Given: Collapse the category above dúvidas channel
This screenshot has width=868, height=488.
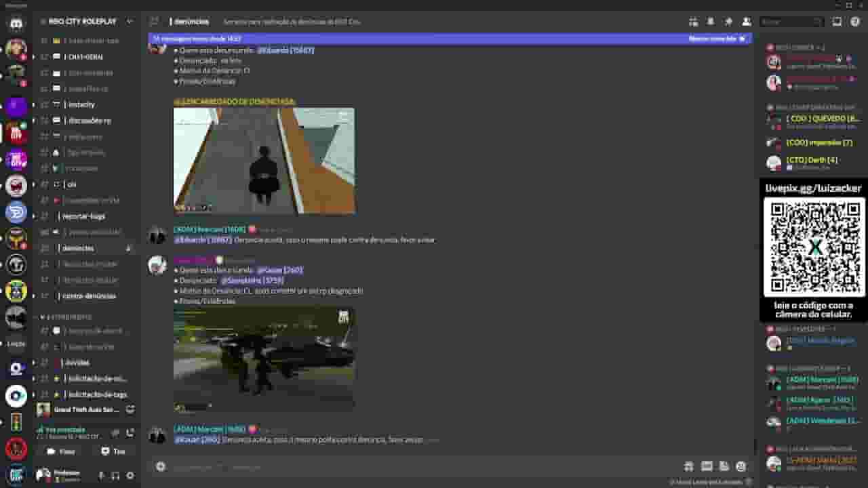Looking at the screenshot, I should pos(66,317).
